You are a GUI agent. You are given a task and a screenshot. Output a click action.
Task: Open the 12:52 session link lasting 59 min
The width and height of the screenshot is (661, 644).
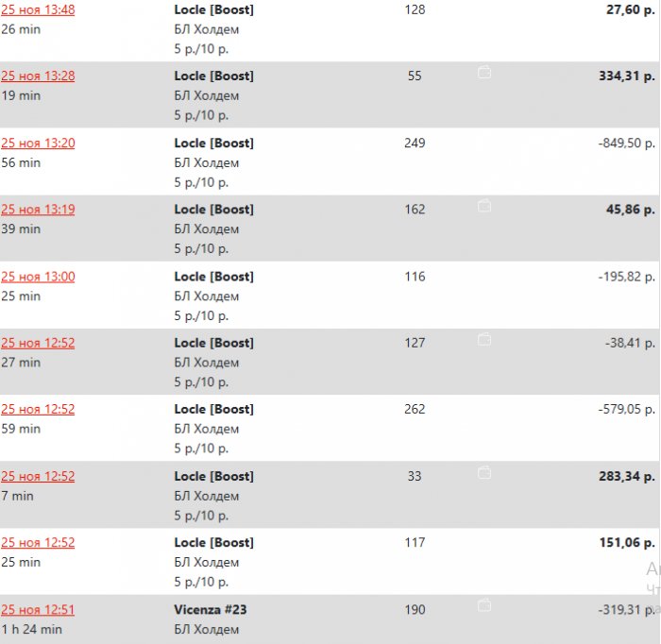tap(38, 409)
